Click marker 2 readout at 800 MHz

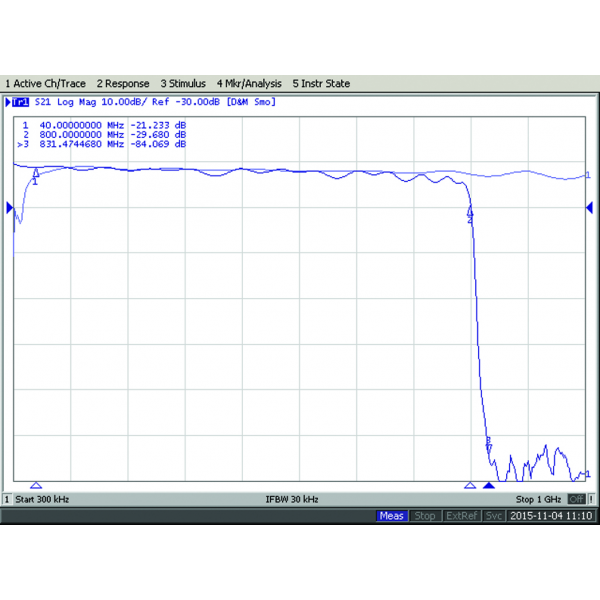coord(105,134)
